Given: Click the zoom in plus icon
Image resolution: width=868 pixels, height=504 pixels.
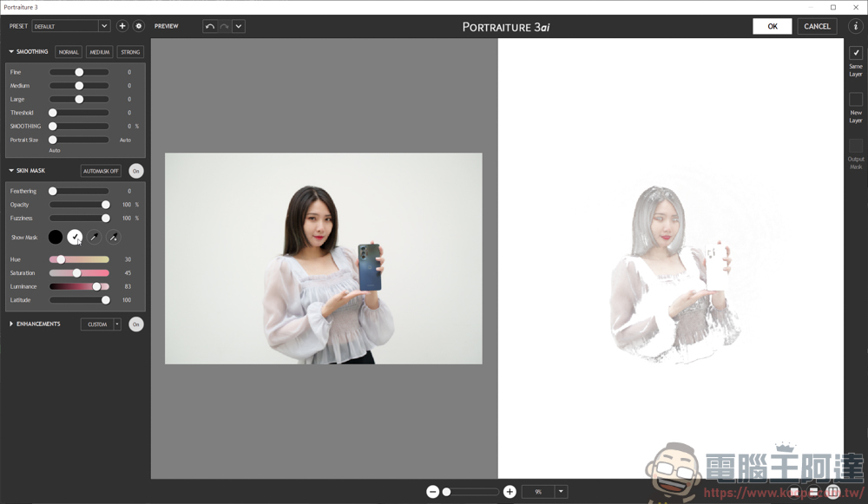Looking at the screenshot, I should click(510, 492).
